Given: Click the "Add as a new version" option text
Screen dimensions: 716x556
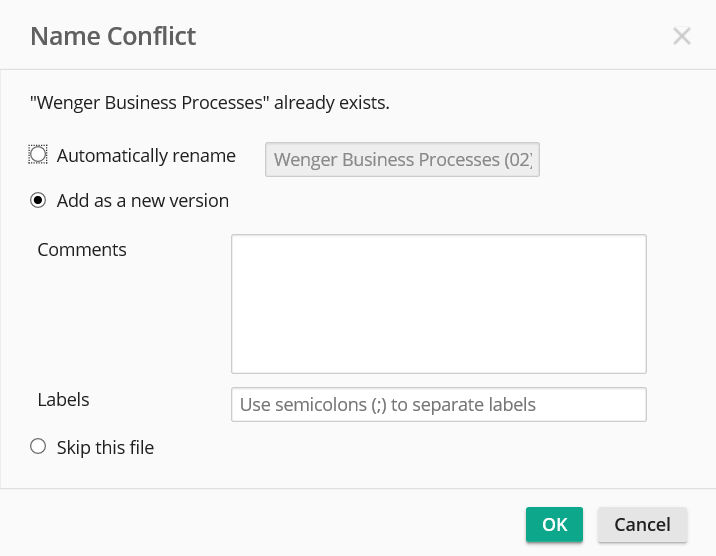Looking at the screenshot, I should 143,201.
